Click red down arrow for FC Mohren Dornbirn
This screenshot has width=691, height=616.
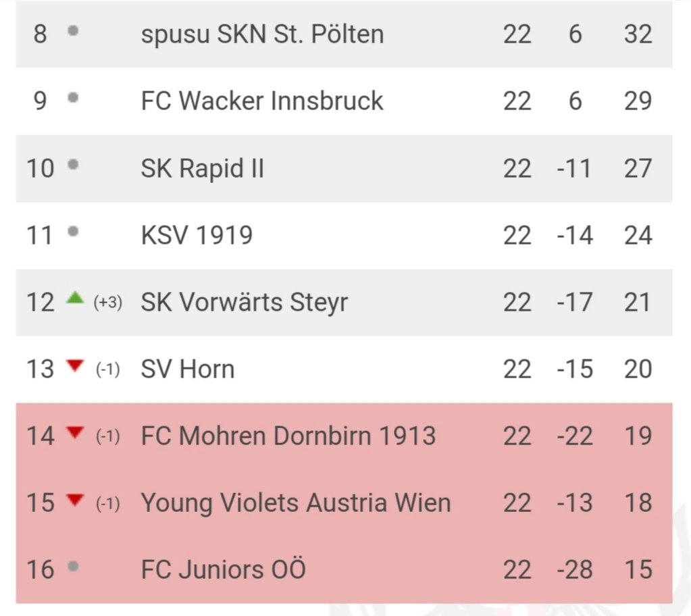coord(75,432)
